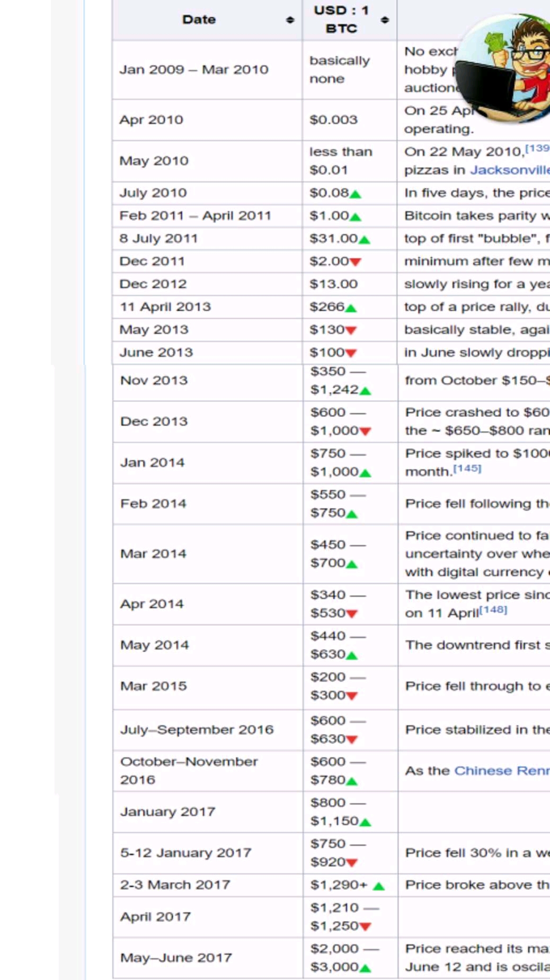550x980 pixels.
Task: Sort table by the Date column arrows
Action: pos(290,20)
